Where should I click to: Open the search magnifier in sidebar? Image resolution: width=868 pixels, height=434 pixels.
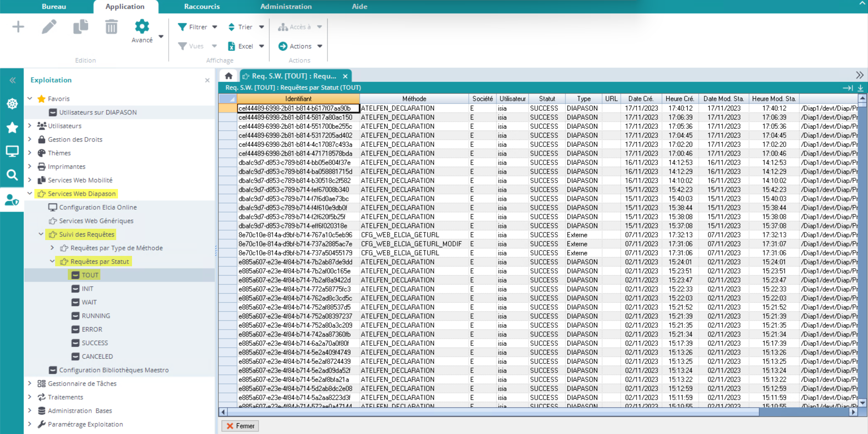12,175
